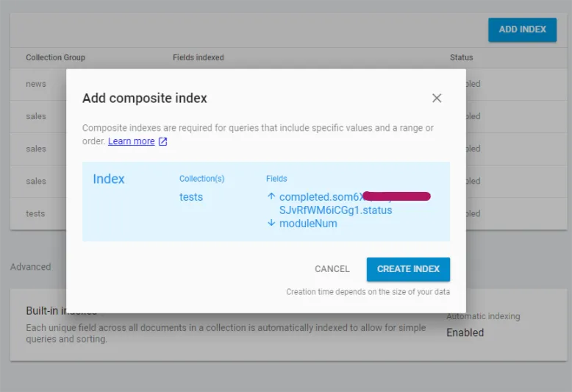Select the third sales collection row

click(x=36, y=182)
